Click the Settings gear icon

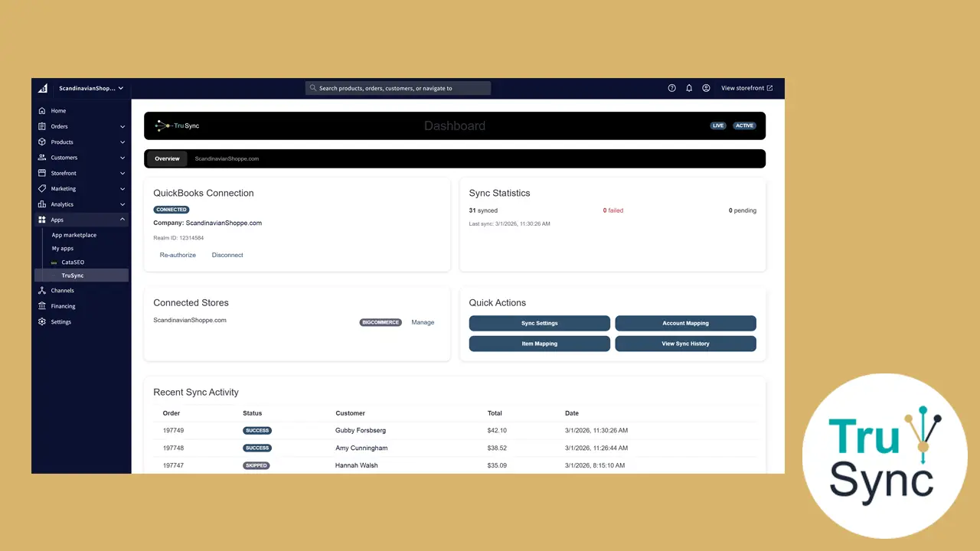42,321
